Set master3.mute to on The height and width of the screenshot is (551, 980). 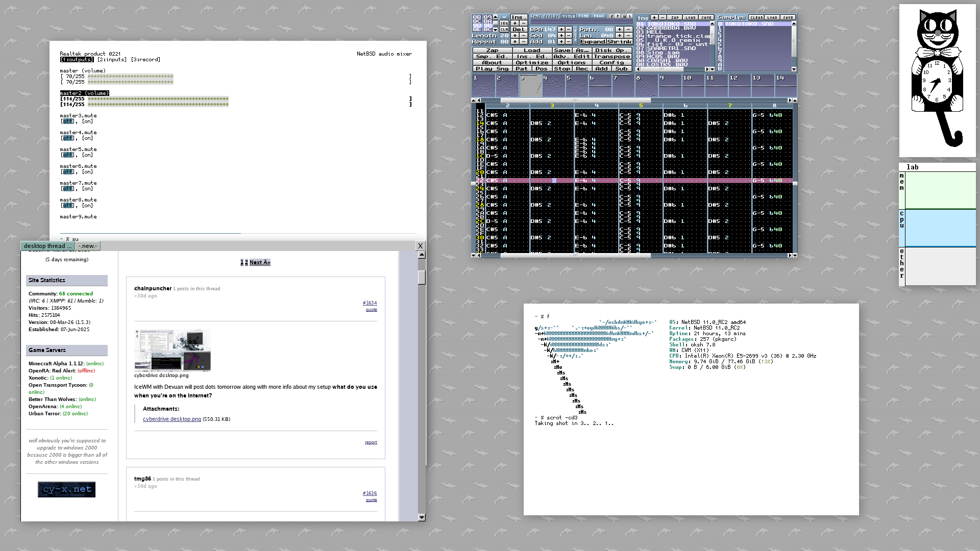tap(88, 121)
